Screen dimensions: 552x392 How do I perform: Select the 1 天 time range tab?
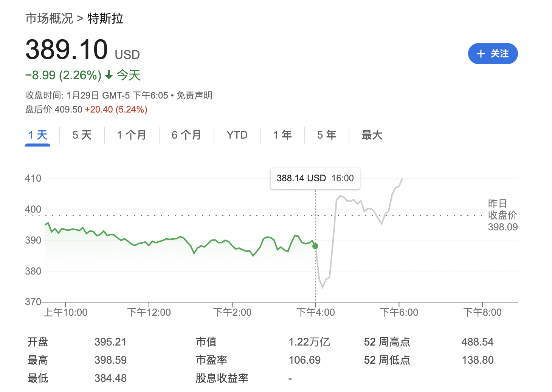[x=38, y=135]
